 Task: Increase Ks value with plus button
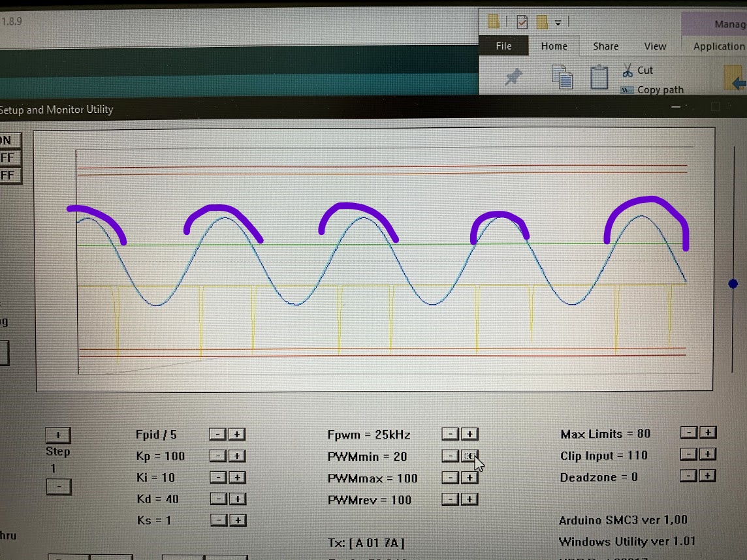tap(238, 520)
